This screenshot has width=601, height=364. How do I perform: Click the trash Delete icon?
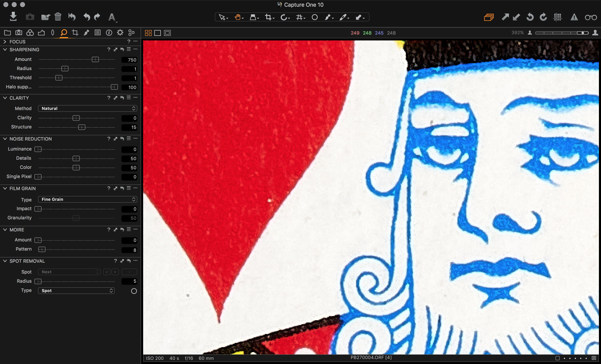58,17
